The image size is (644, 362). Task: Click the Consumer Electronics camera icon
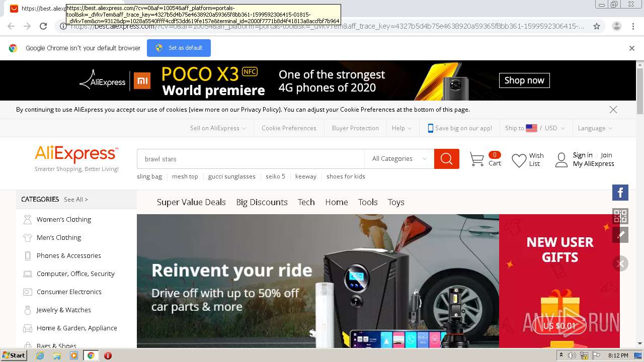coord(28,292)
